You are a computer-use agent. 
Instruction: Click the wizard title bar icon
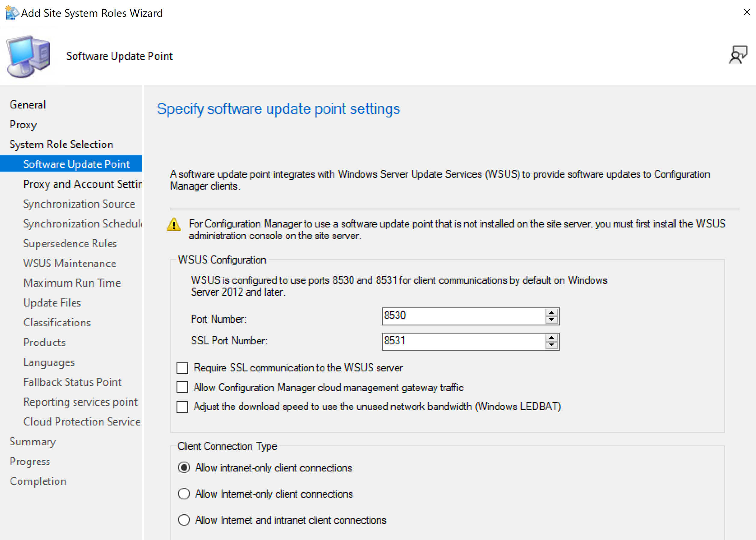(12, 13)
